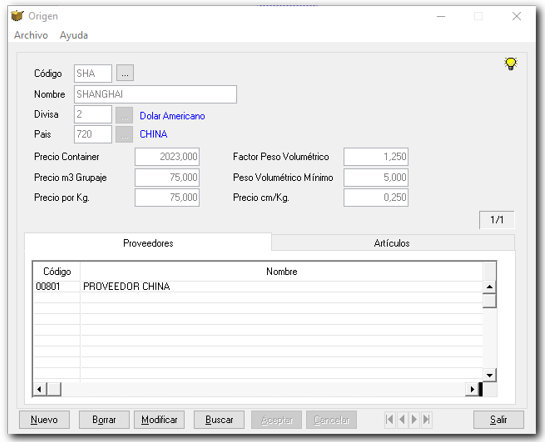The height and width of the screenshot is (442, 545).
Task: Go to next record arrow
Action: 414,419
